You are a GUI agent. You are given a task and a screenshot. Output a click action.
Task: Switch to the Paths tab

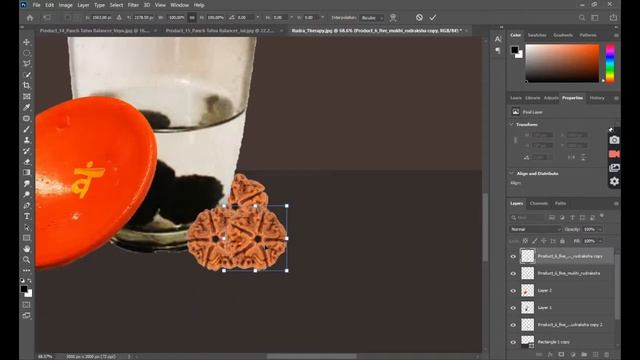click(x=560, y=203)
